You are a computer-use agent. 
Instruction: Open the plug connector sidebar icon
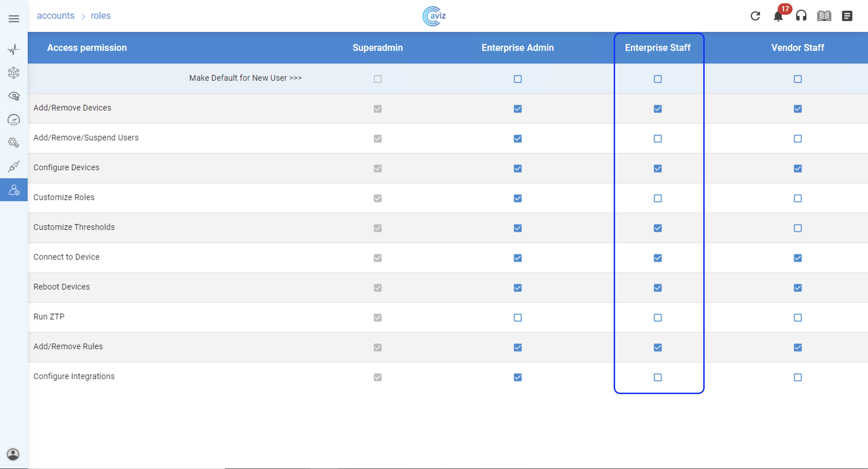(x=14, y=166)
